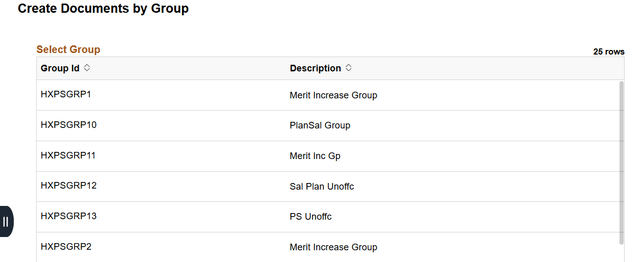This screenshot has width=644, height=262.
Task: Click Merit Inc Gp description
Action: (x=315, y=156)
